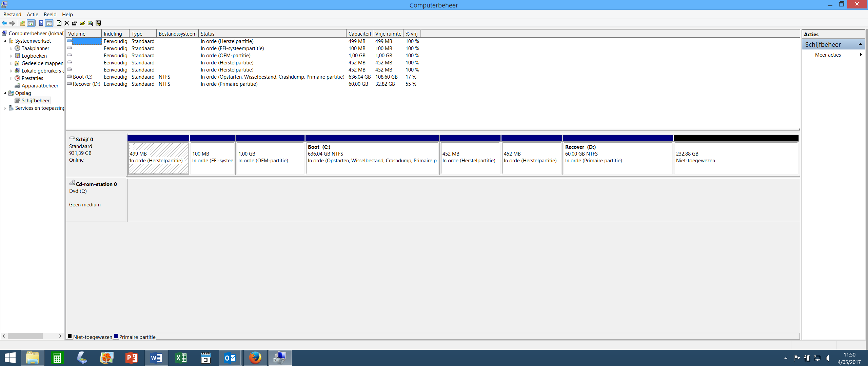Click the up-one-level folder toolbar icon

click(22, 23)
